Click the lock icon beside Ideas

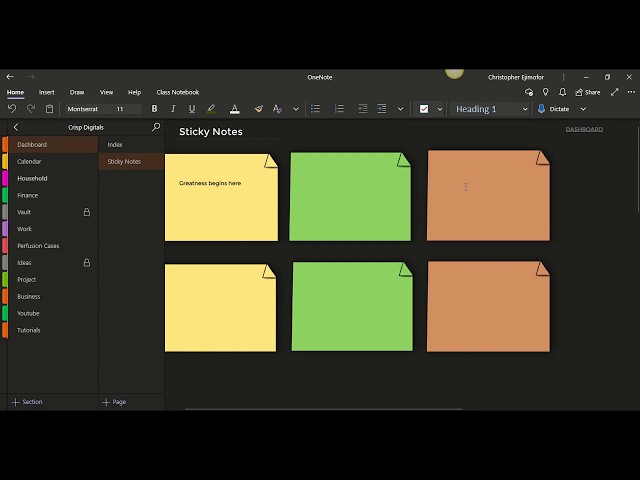87,262
